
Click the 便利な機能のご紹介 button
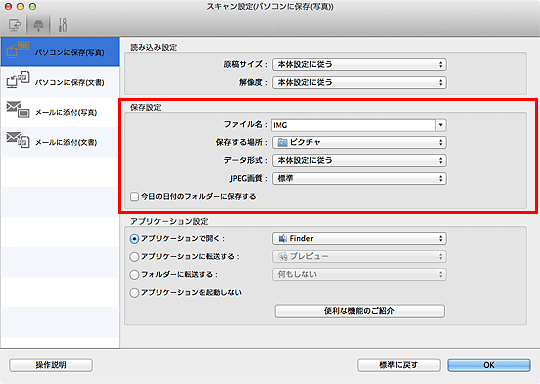[x=360, y=311]
